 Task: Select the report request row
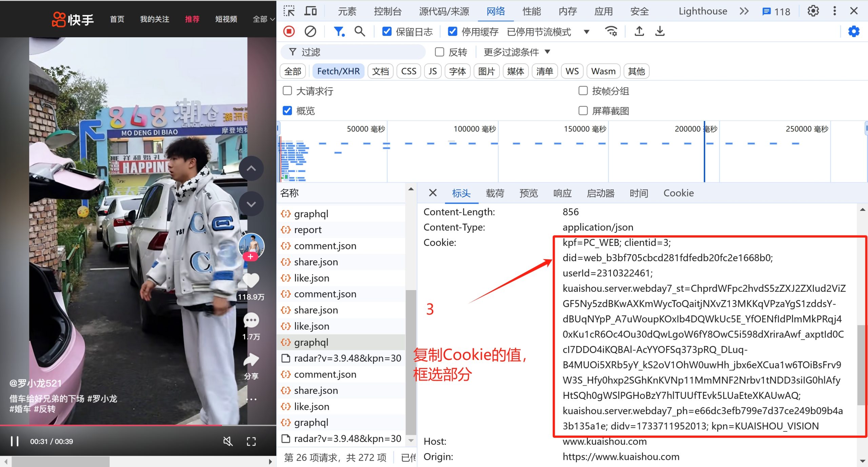[342, 230]
